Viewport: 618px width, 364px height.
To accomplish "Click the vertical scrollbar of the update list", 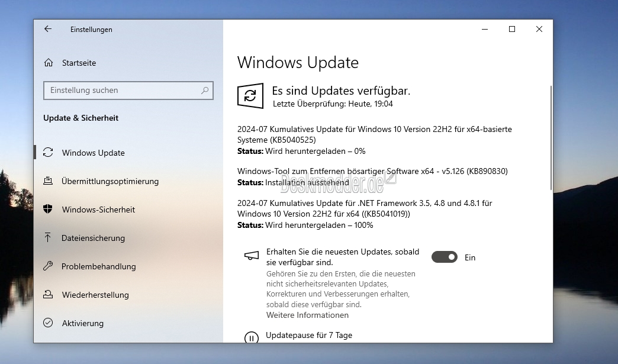I will [551, 138].
